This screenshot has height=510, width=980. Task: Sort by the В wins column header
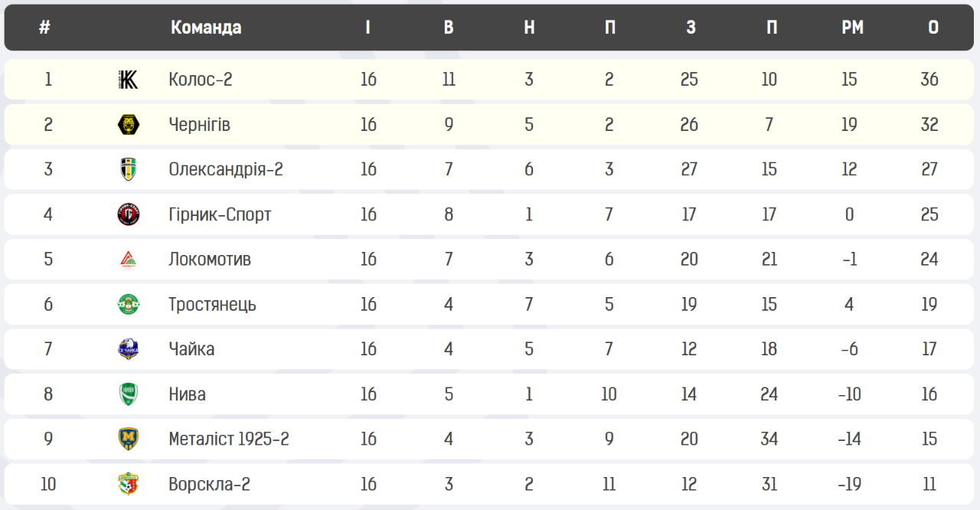[x=449, y=28]
